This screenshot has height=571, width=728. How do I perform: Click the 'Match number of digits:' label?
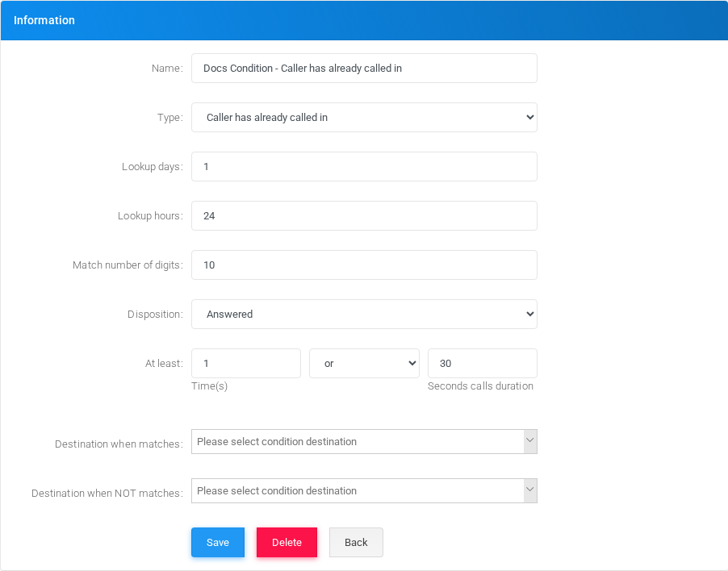(128, 265)
